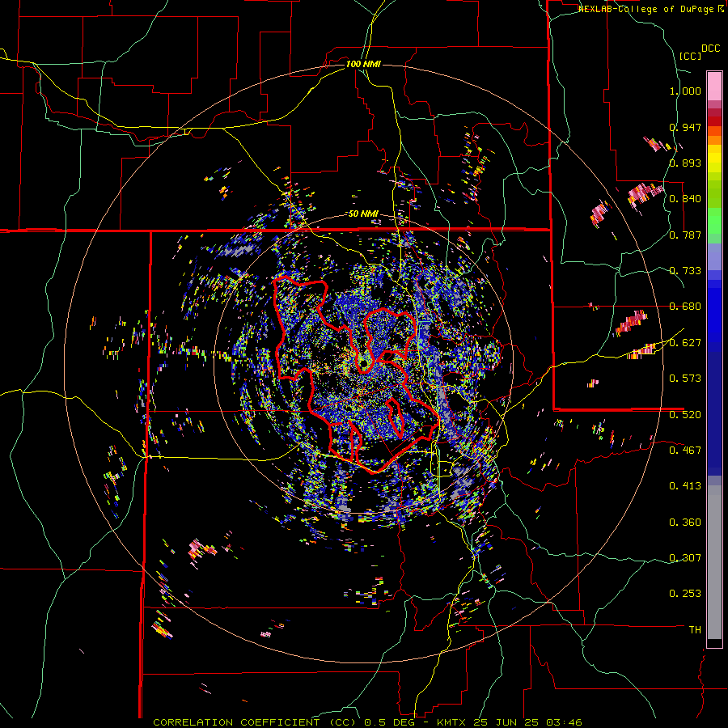Viewport: 728px width, 728px height.
Task: Click the 0.573 value on the color scale
Action: click(685, 379)
